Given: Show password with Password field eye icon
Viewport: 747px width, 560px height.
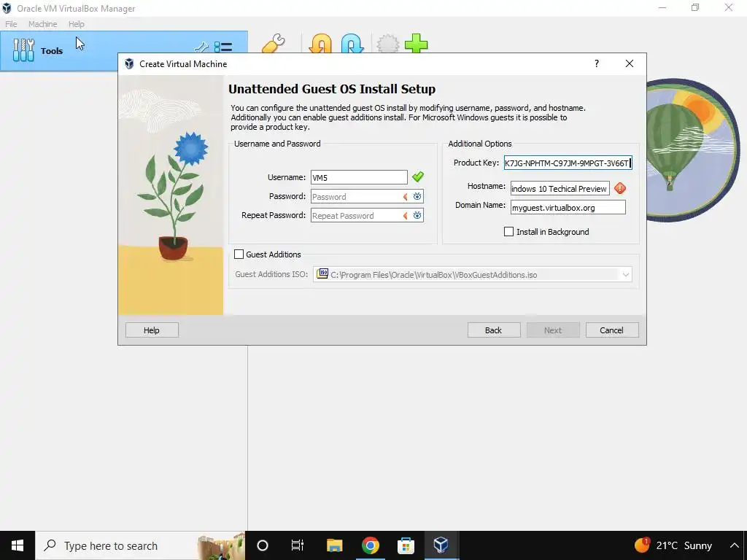Looking at the screenshot, I should coord(417,196).
